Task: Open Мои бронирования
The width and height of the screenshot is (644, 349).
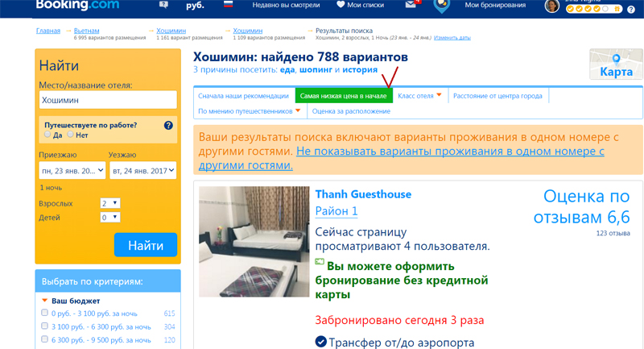Action: coord(495,5)
